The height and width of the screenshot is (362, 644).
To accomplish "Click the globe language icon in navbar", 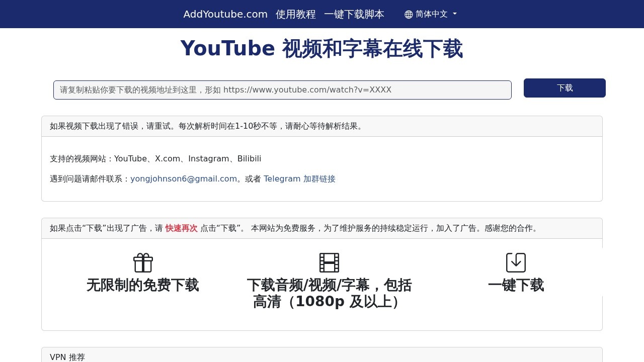I will pos(408,14).
